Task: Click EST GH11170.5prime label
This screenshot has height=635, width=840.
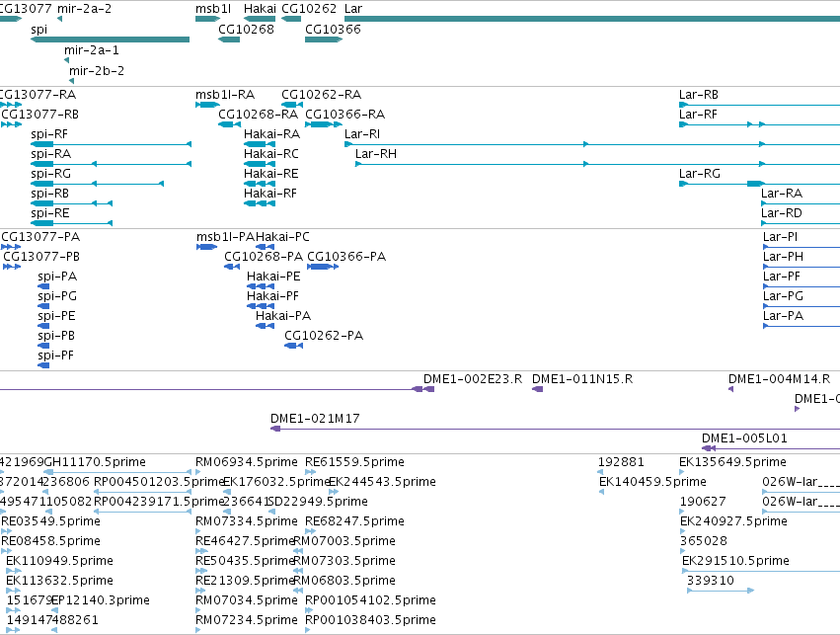Action: pyautogui.click(x=95, y=462)
